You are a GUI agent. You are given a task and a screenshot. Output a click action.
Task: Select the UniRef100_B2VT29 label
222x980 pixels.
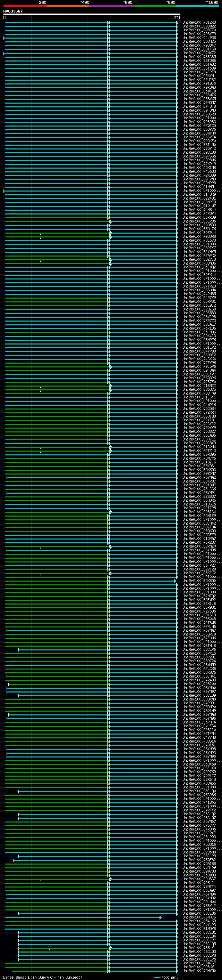(x=199, y=569)
